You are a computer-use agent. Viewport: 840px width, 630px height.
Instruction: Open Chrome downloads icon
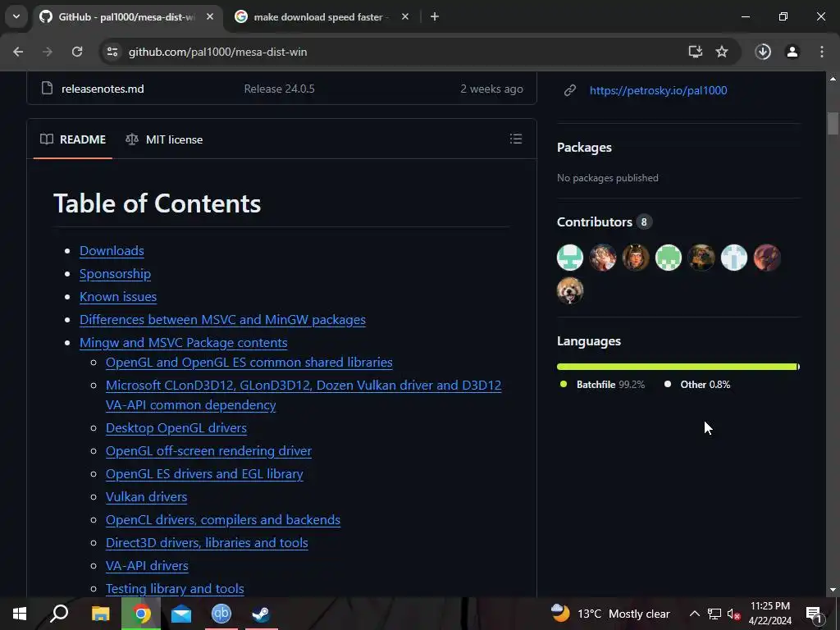pyautogui.click(x=763, y=52)
